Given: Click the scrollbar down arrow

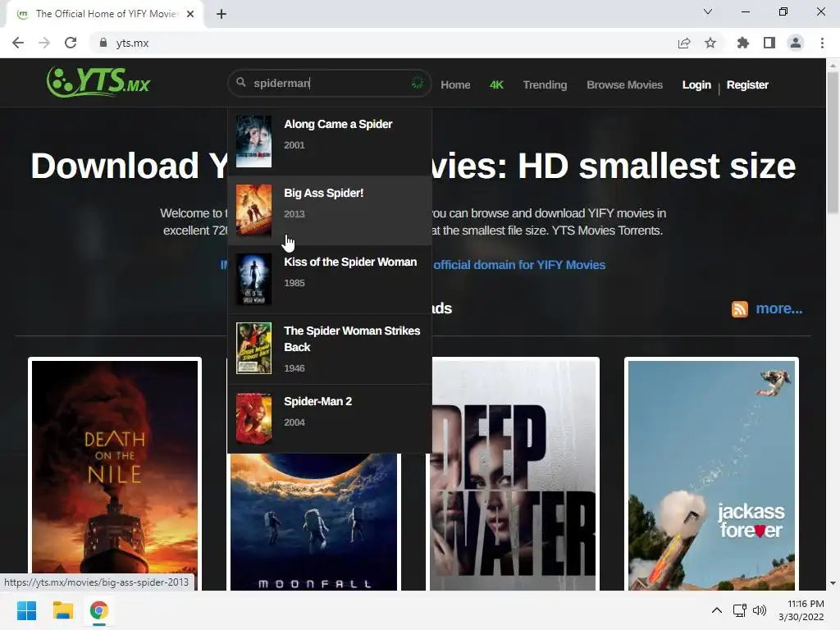Looking at the screenshot, I should [x=833, y=583].
